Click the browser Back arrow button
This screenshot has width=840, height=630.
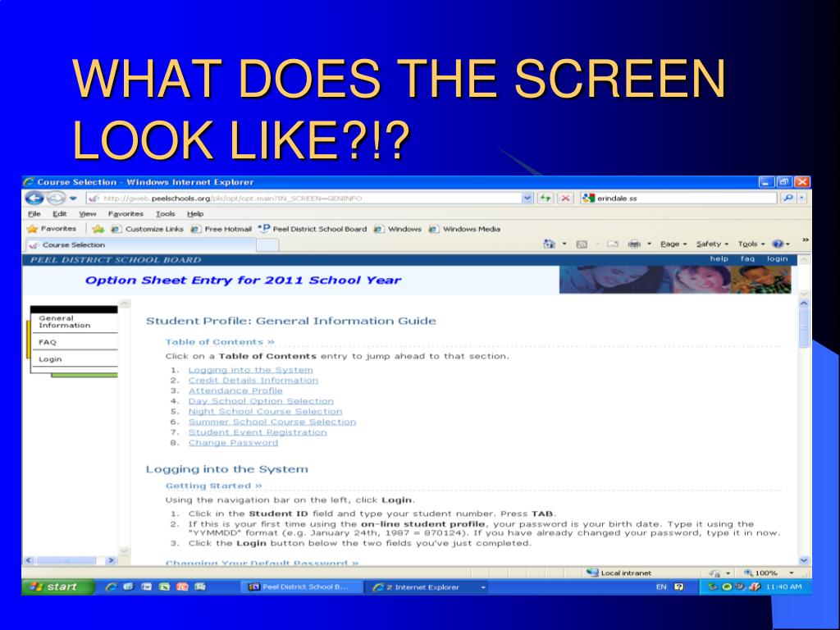pos(34,199)
